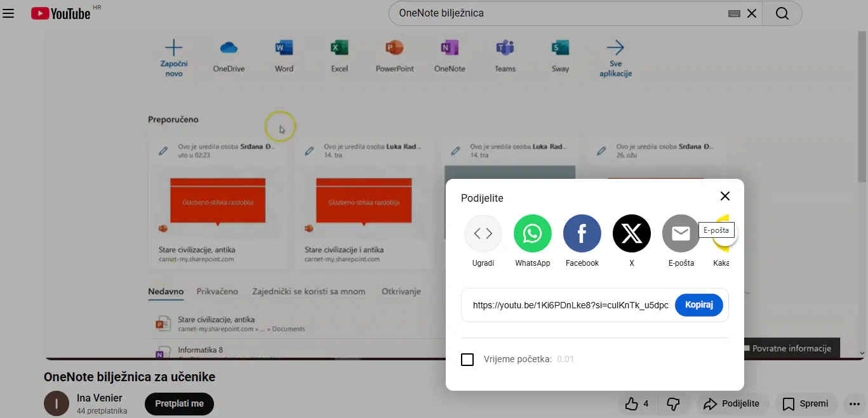Click the Excel icon in the video
The height and width of the screenshot is (418, 868).
point(340,48)
